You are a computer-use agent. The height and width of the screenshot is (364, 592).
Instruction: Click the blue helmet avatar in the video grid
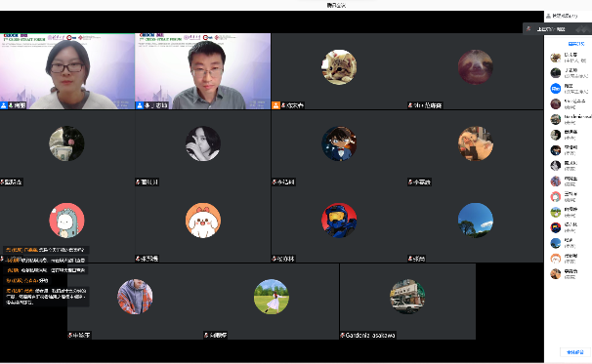[x=339, y=221]
